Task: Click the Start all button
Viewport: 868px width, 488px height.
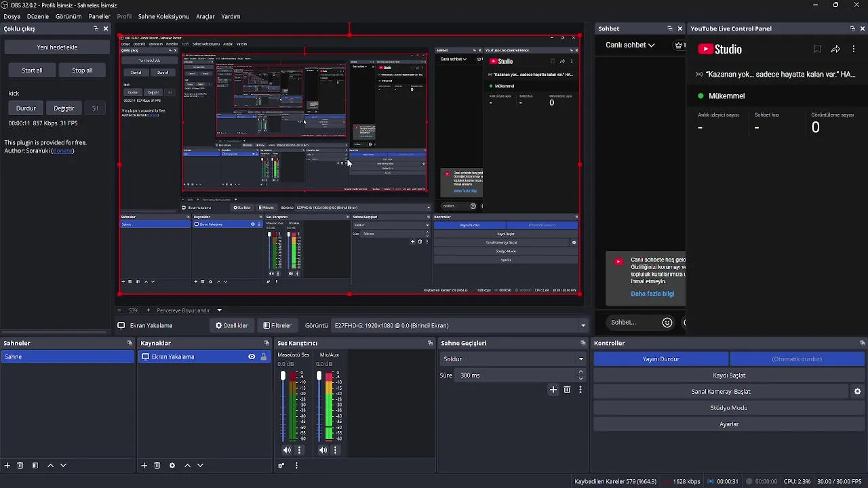Action: pos(32,70)
